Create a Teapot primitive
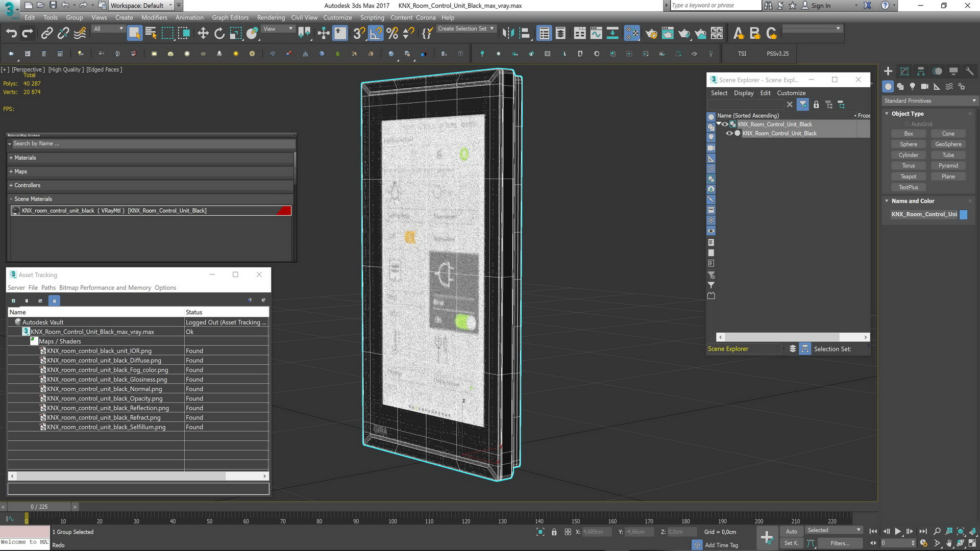Image resolution: width=980 pixels, height=551 pixels. [x=908, y=177]
